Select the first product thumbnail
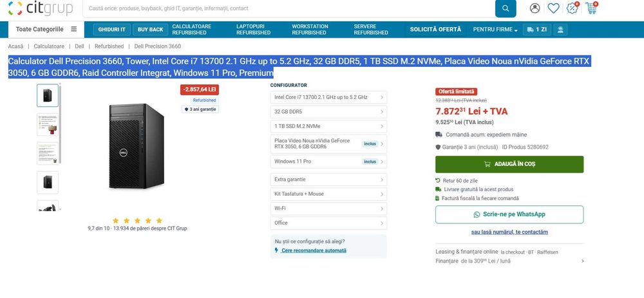Image resolution: width=644 pixels, height=298 pixels. pyautogui.click(x=48, y=95)
